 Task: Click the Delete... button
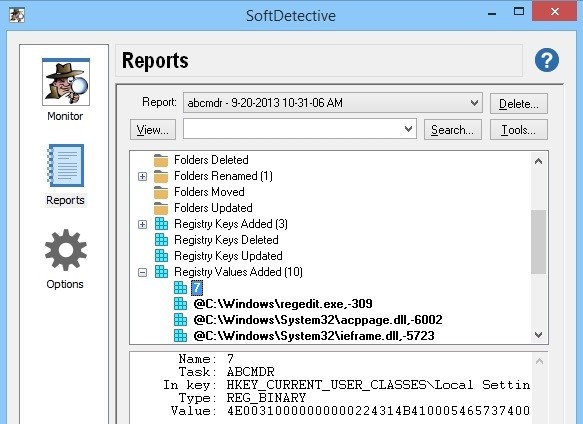519,104
